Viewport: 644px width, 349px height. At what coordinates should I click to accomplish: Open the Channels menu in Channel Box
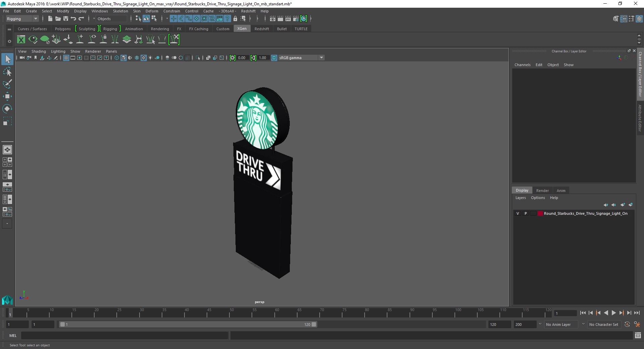point(522,65)
